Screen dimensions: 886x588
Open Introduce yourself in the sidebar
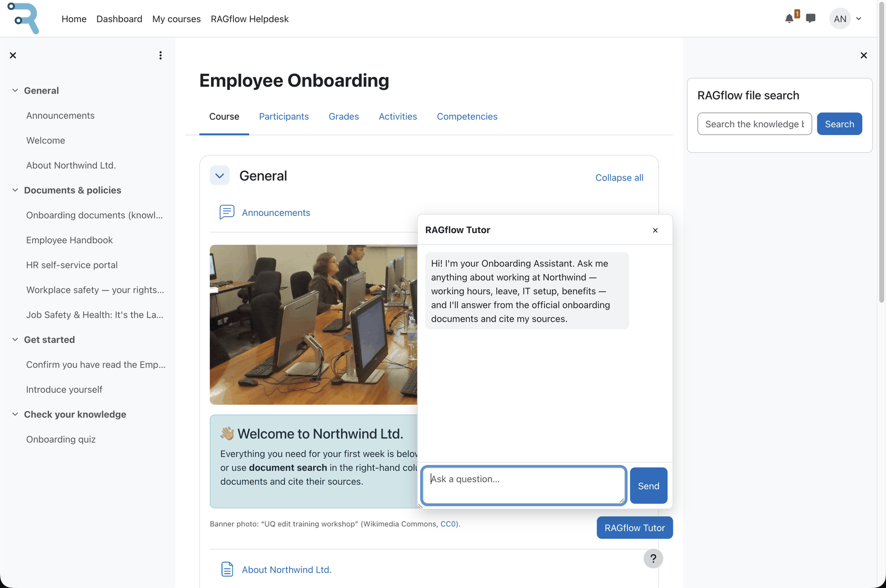[x=64, y=389]
